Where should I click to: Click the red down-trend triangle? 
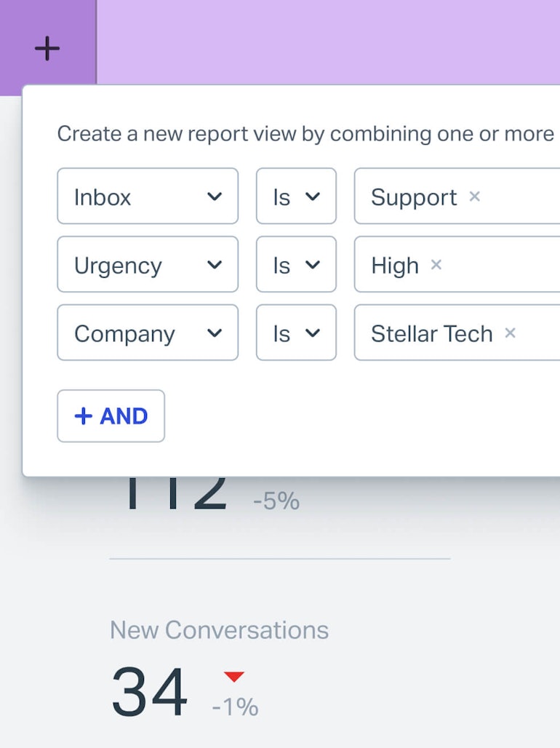[233, 677]
